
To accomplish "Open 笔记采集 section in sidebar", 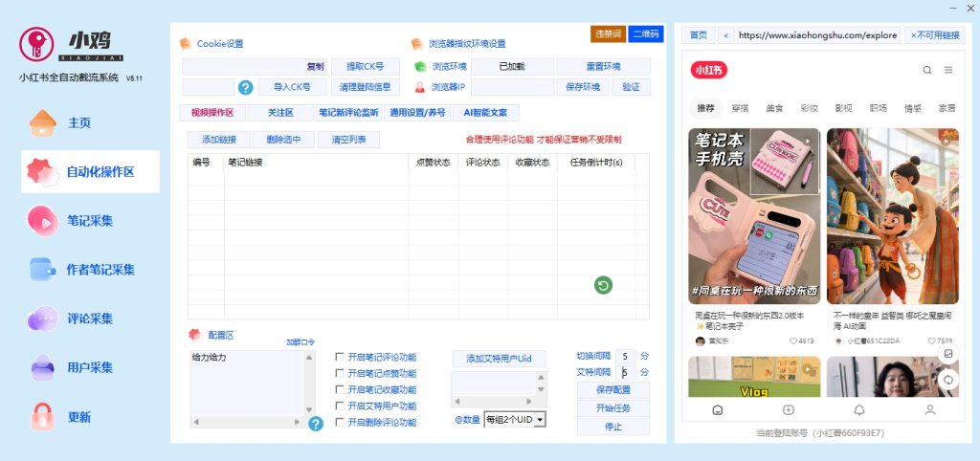I will pyautogui.click(x=70, y=221).
